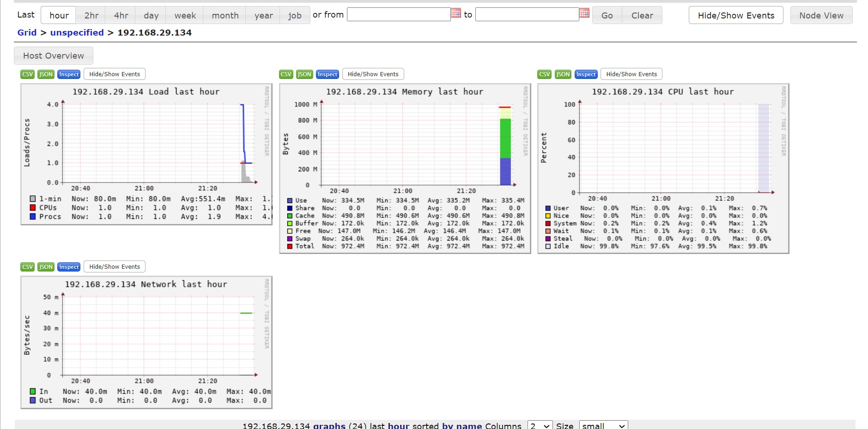
Task: Switch to Node View
Action: [821, 15]
